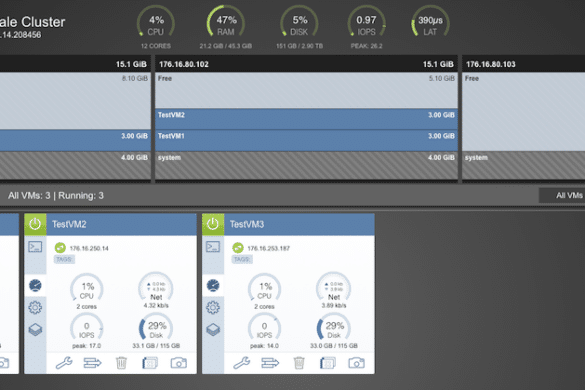Click the wrench edit icon on TestVM3
585x390 pixels.
click(x=242, y=363)
